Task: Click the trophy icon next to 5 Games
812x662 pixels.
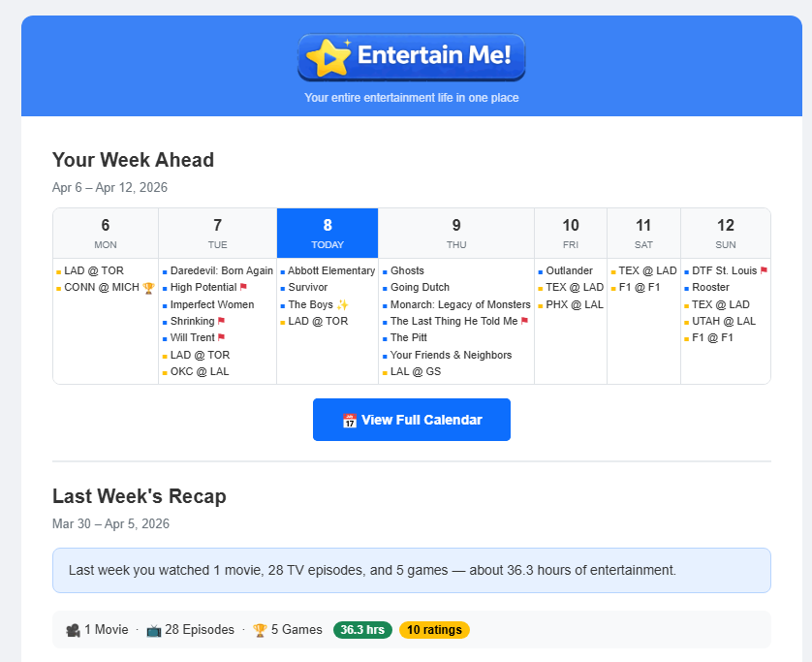Action: pyautogui.click(x=260, y=630)
